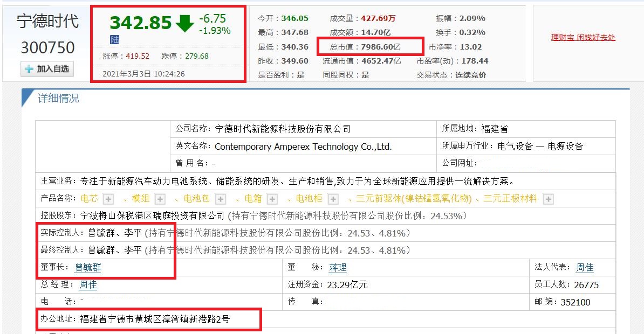Click the timestamp 2021年3月3日 10:24:26
Viewport: 644px width, 334px height.
[143, 74]
